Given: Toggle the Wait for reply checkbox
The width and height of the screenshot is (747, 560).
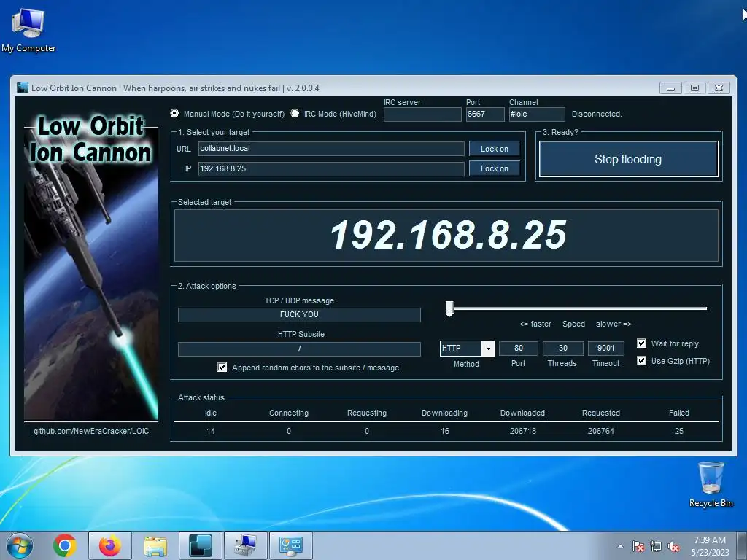Looking at the screenshot, I should 642,343.
